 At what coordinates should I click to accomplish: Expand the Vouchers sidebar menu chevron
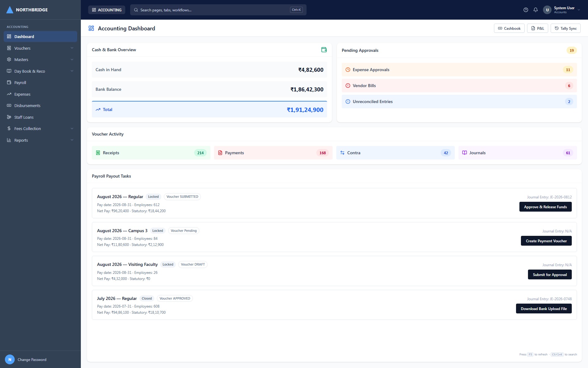pos(72,48)
